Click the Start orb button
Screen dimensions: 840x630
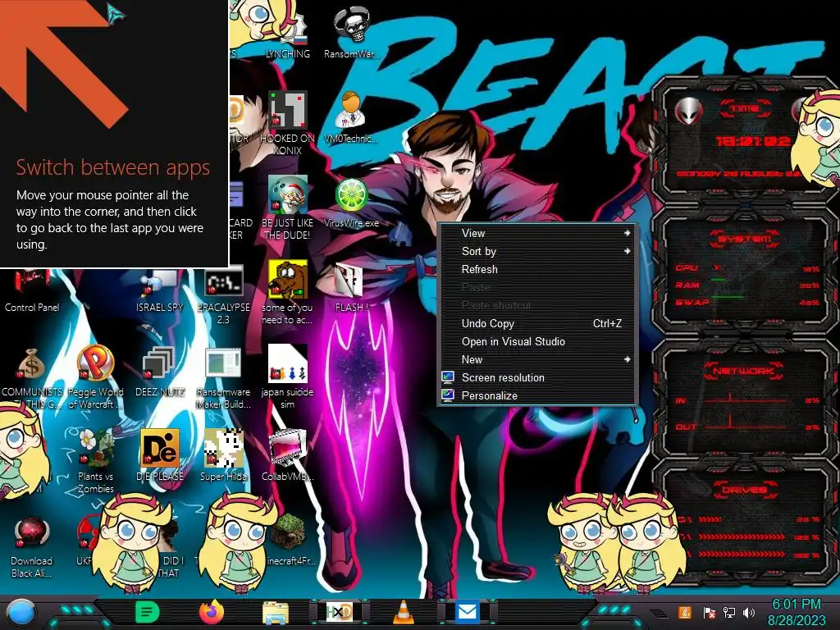[x=21, y=612]
